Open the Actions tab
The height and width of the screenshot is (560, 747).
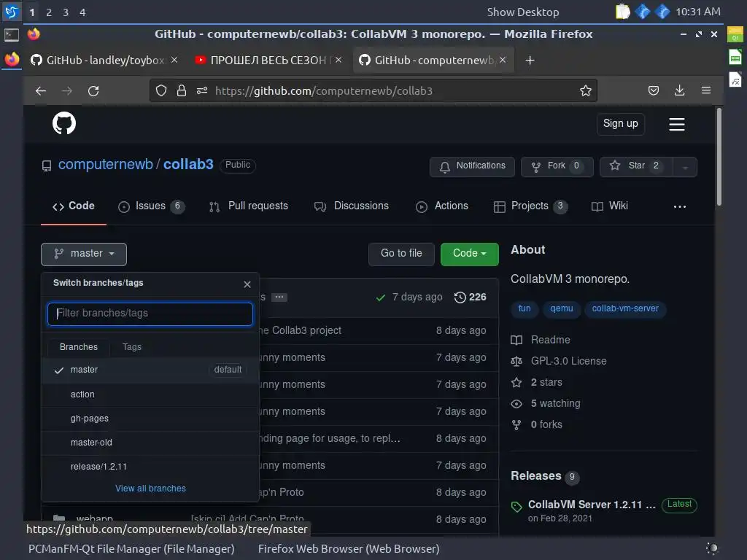[441, 206]
